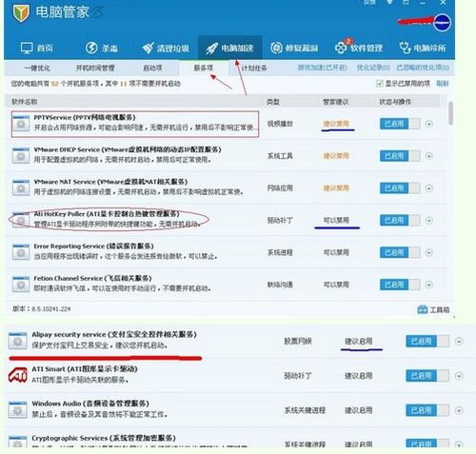Click the 视频播放 type label
Image resolution: width=476 pixels, height=454 pixels.
pos(280,124)
